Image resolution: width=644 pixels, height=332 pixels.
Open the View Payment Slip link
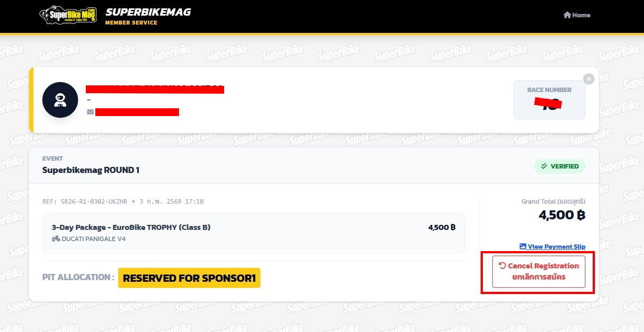click(552, 247)
